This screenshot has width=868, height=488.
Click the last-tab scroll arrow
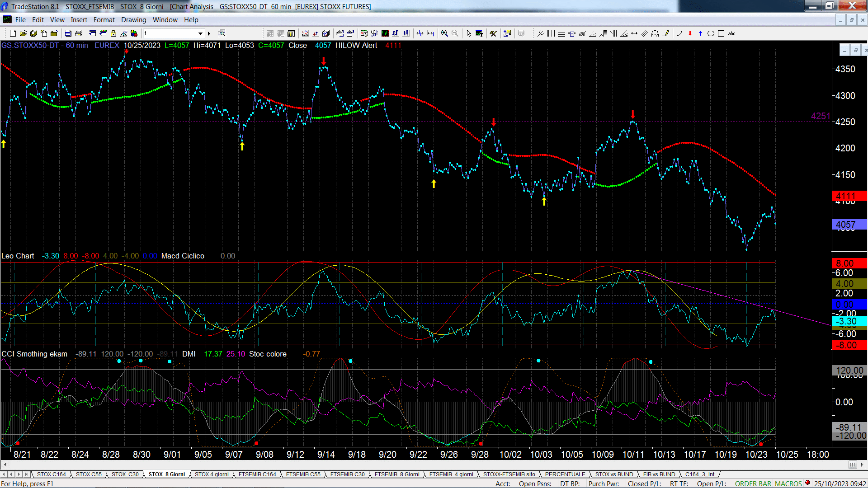(27, 474)
